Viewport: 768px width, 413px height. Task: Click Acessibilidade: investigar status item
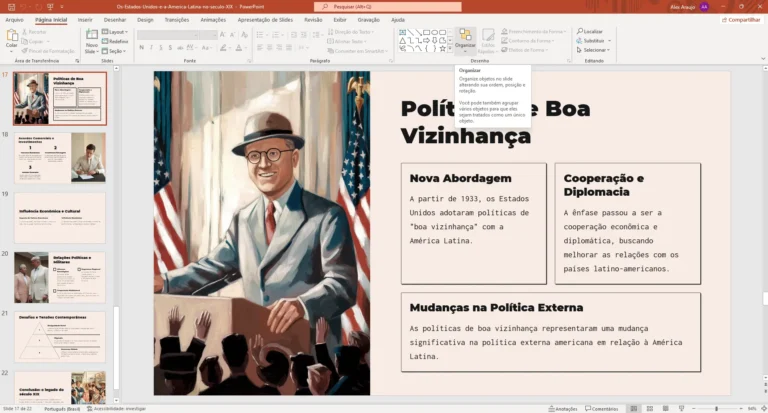pos(116,409)
